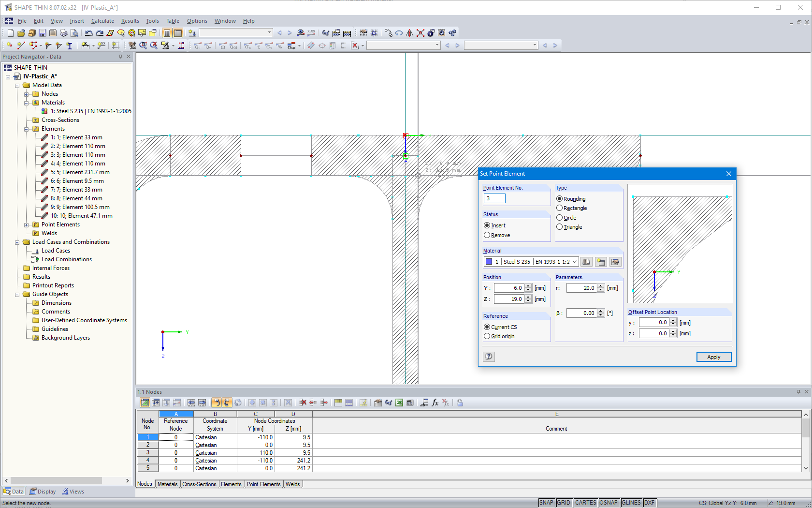
Task: Click the Print icon in the main toolbar
Action: 63,32
